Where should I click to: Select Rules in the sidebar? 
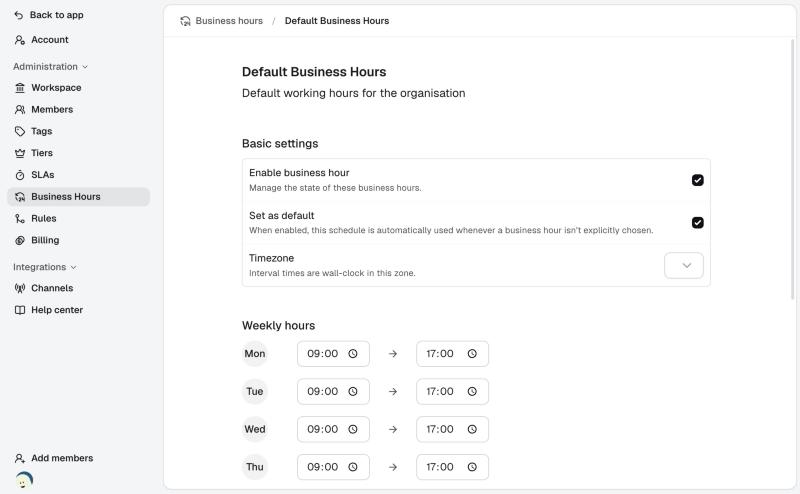[79, 218]
